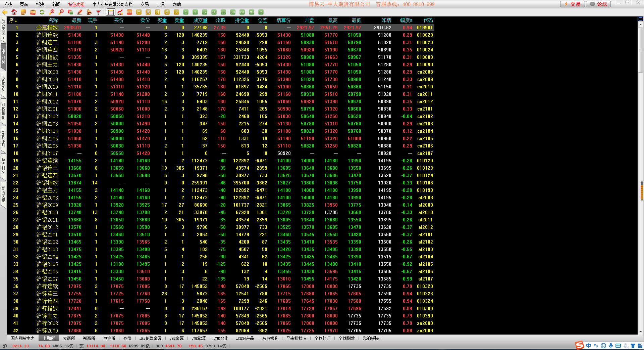The image size is (644, 350).
Task: Toggle Sogou punctuation mode
Action: point(596,346)
